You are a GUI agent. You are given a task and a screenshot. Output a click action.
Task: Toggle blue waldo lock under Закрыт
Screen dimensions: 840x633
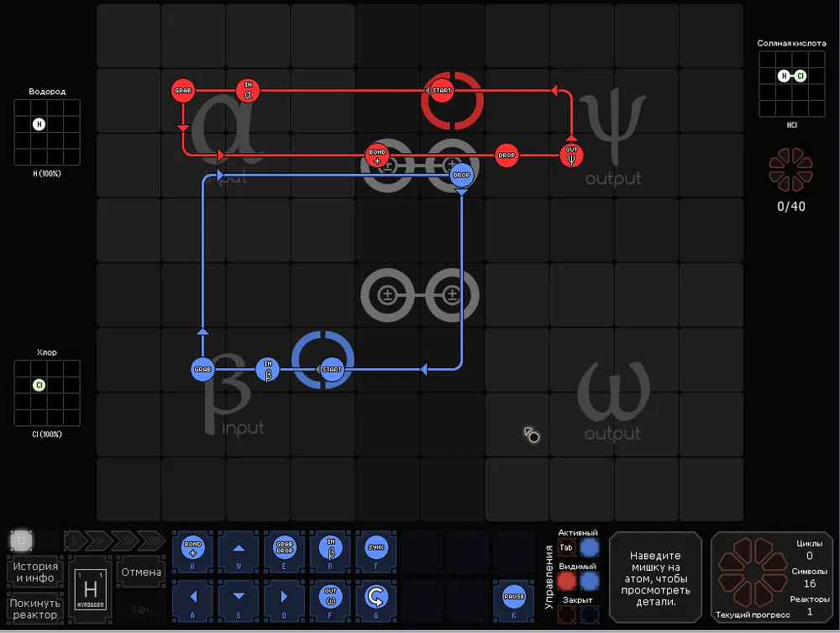[590, 615]
